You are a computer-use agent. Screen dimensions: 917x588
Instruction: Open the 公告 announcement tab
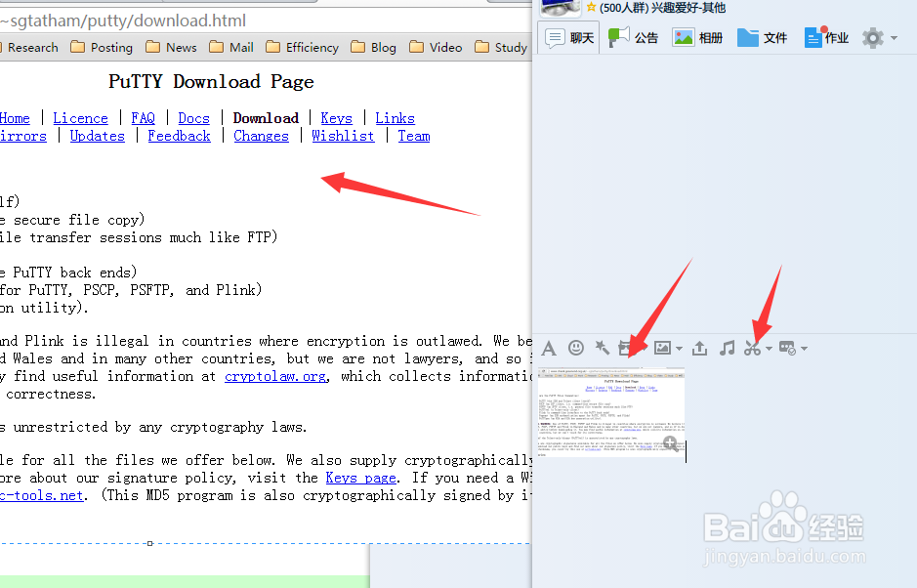(x=634, y=38)
